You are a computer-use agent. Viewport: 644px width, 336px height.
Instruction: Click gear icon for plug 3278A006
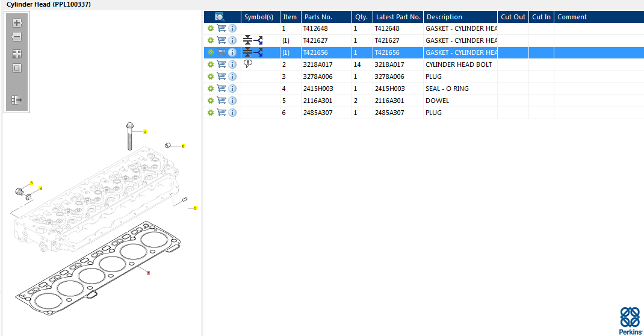tap(210, 76)
